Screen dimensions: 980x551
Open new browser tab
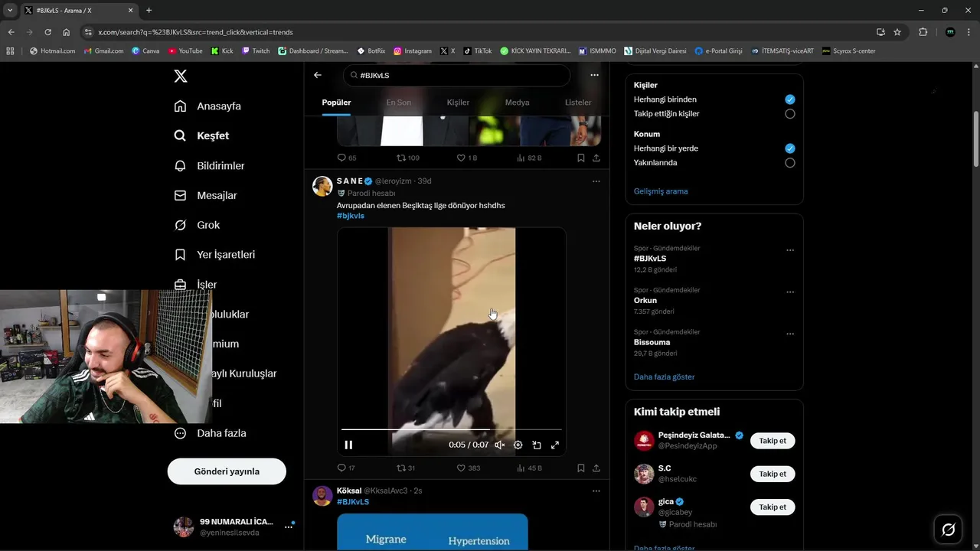tap(149, 11)
